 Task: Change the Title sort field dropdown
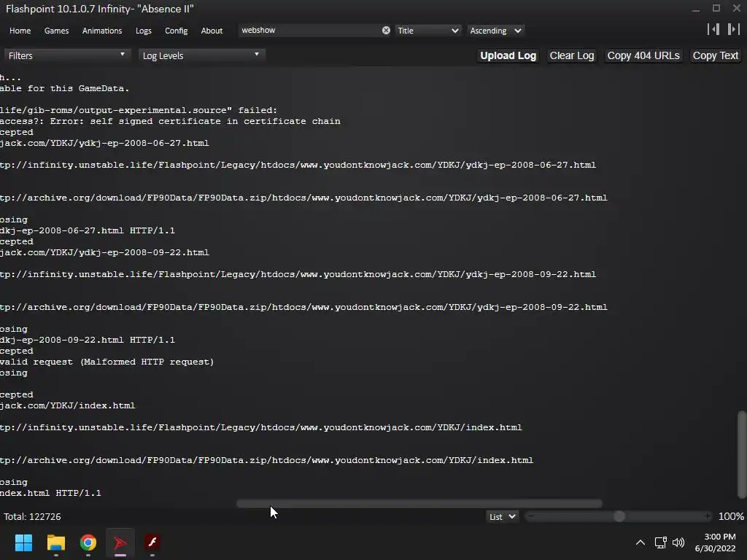coord(427,31)
